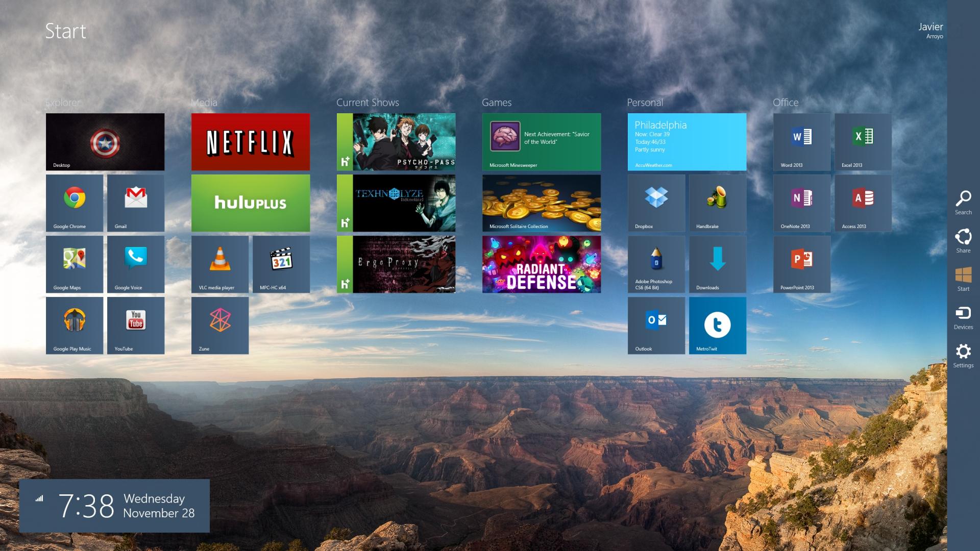Open Word 2013 tile

[x=802, y=142]
